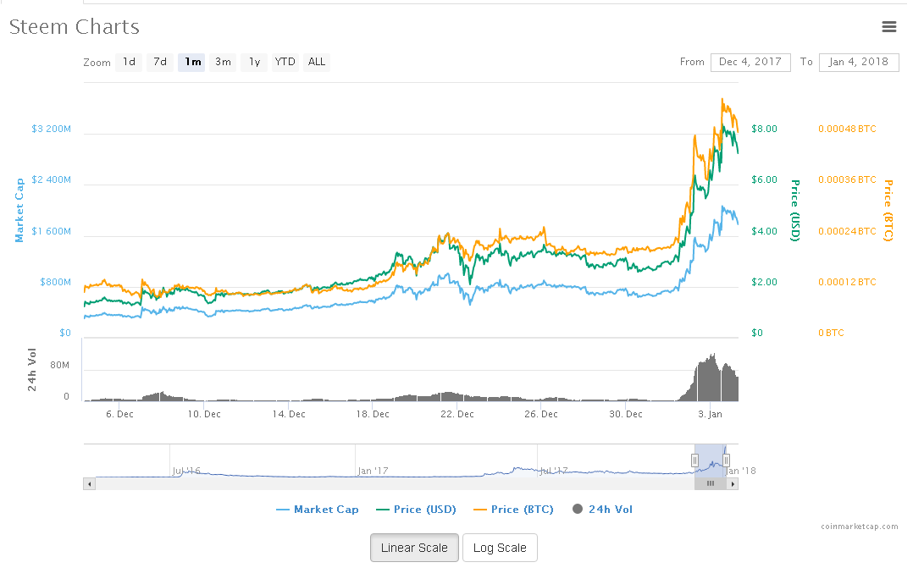
Task: Toggle the 24h Vol series in legend
Action: pyautogui.click(x=602, y=510)
